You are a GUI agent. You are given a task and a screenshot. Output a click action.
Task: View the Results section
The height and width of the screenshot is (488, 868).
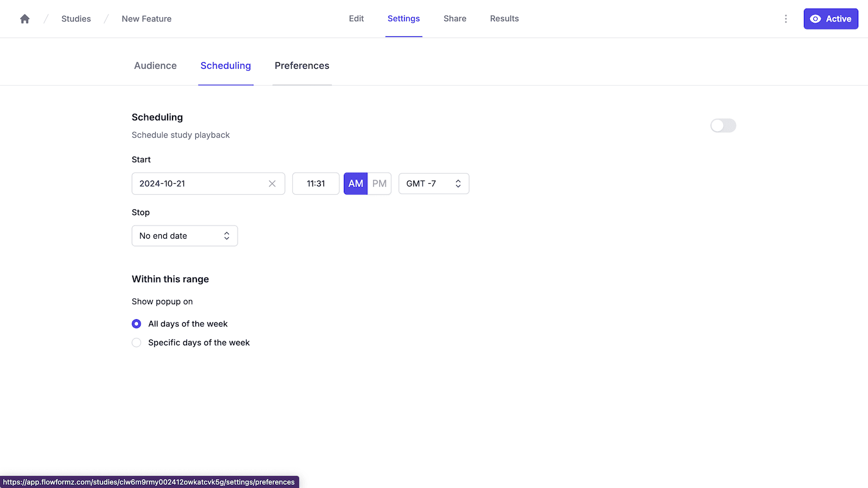click(x=504, y=18)
